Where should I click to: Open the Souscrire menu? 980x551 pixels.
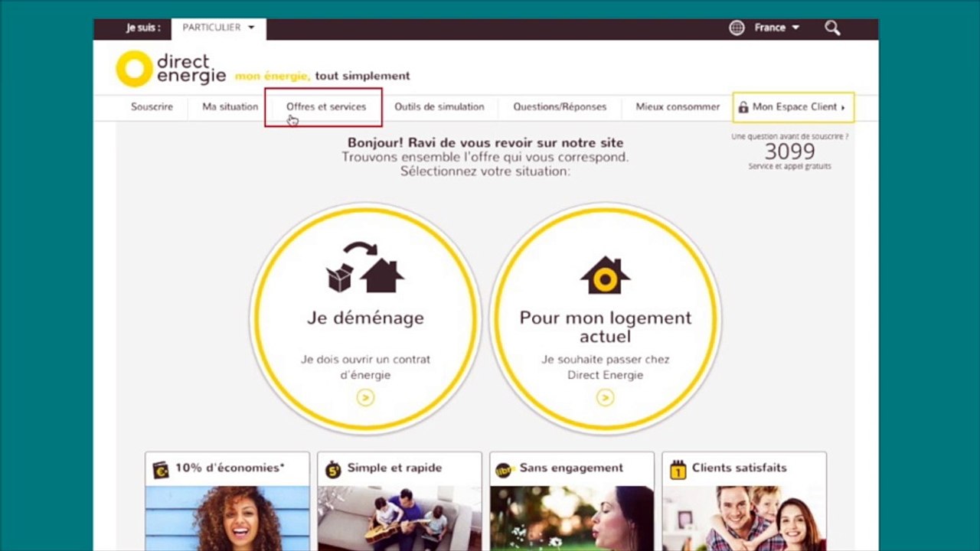[x=152, y=107]
